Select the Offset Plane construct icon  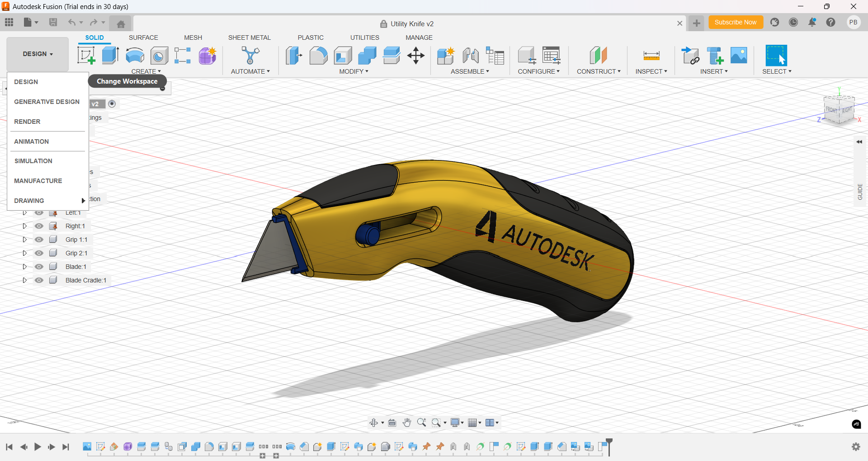point(598,56)
